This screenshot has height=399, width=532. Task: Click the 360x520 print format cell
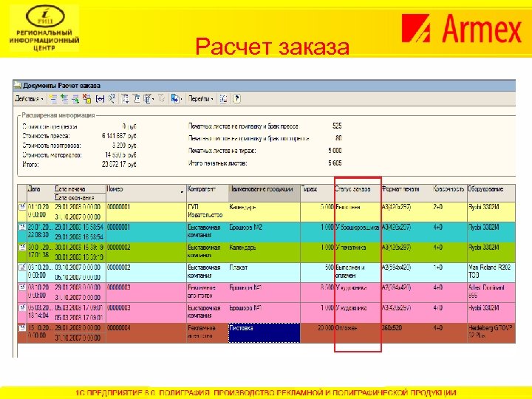tap(407, 332)
